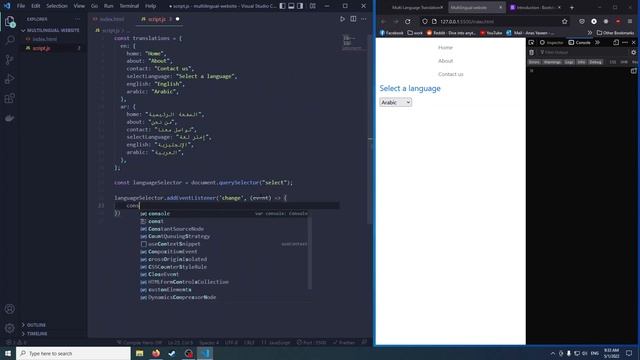This screenshot has width=640, height=360.
Task: Open the YouTube bookmark
Action: [x=491, y=33]
